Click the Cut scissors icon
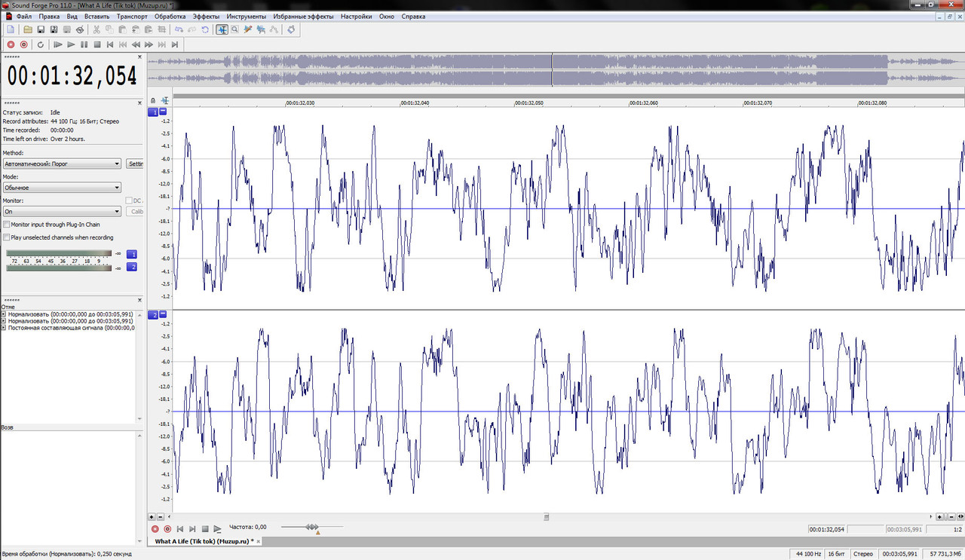The image size is (965, 560). (x=96, y=29)
